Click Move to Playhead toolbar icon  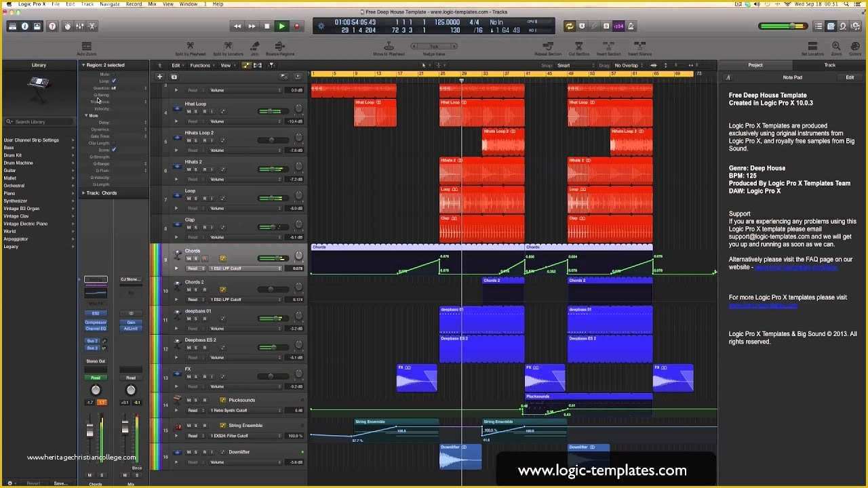click(389, 49)
